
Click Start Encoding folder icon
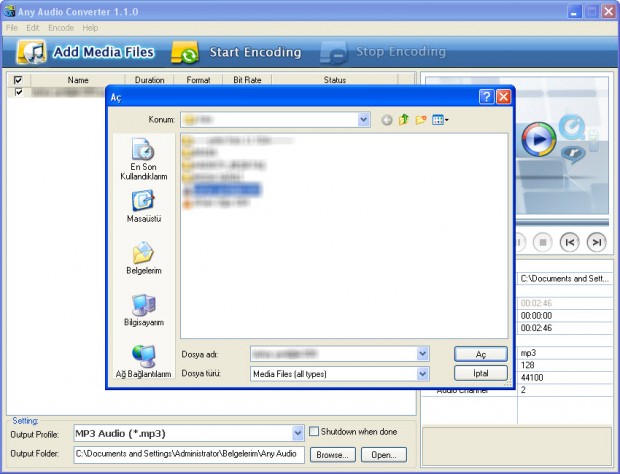coord(185,52)
